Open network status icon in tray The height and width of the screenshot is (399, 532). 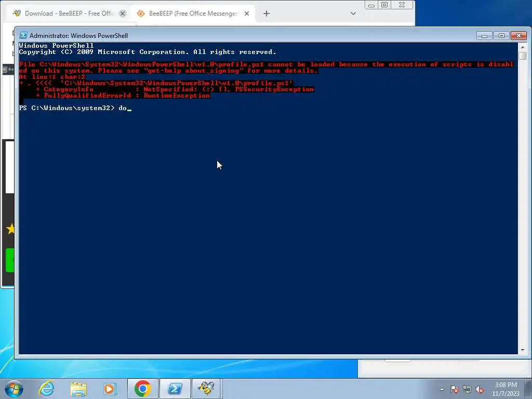(467, 389)
